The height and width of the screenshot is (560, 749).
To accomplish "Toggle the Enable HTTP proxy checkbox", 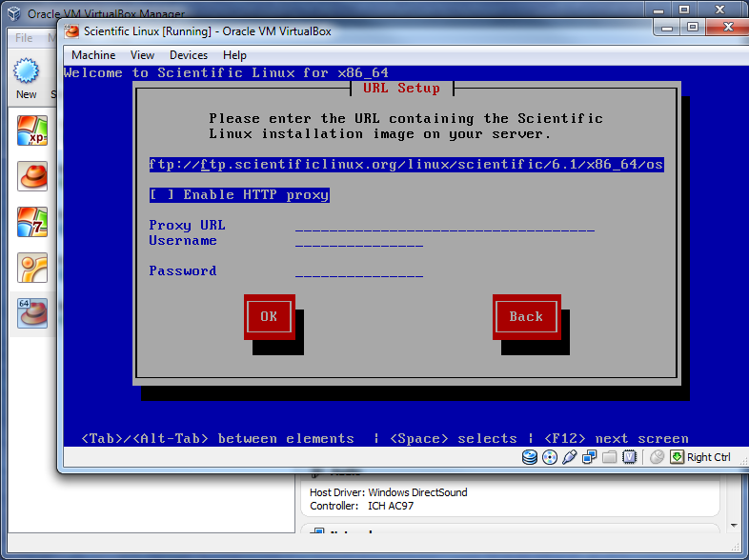I will point(239,195).
